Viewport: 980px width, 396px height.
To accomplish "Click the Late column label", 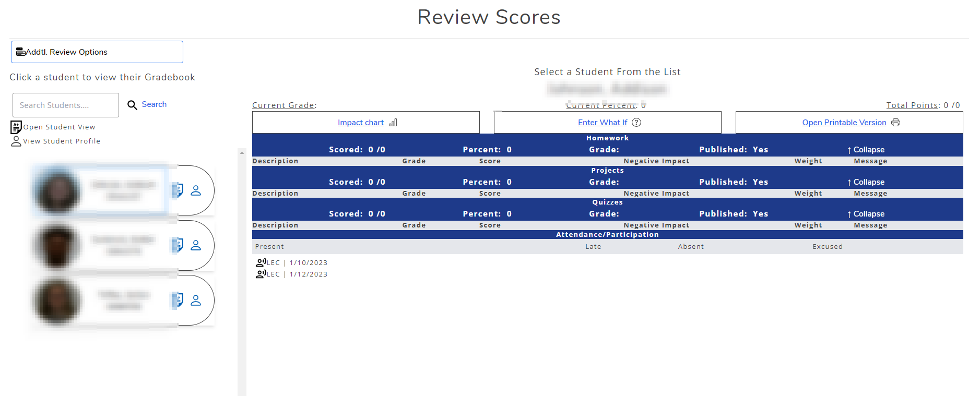I will coord(593,247).
